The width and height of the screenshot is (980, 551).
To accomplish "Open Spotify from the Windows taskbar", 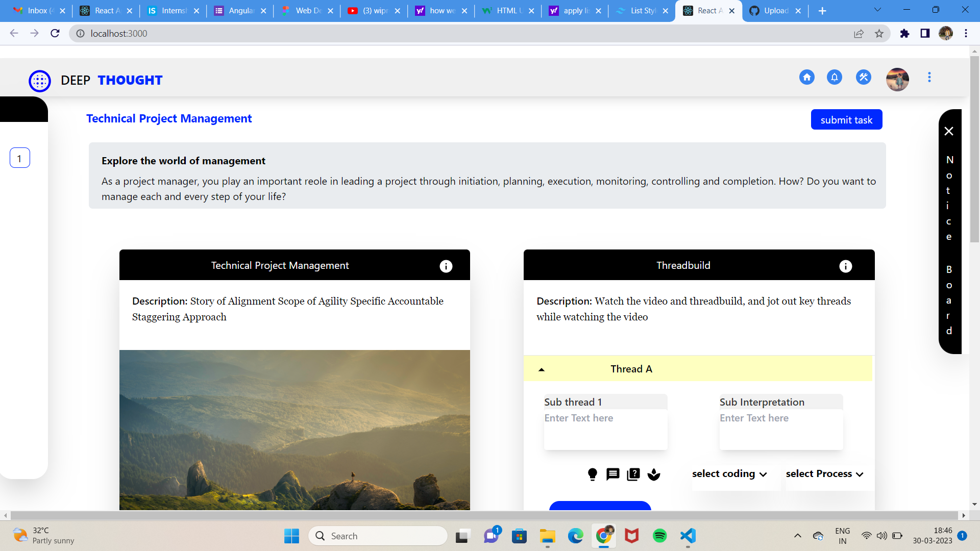I will pos(659,536).
